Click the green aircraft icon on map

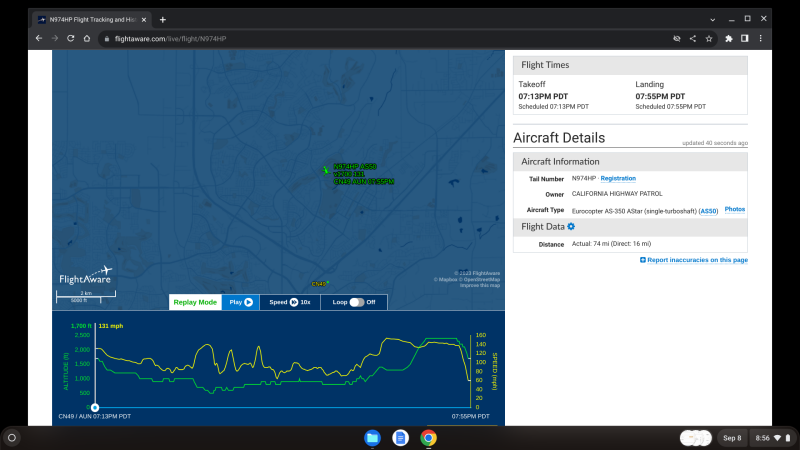(325, 170)
